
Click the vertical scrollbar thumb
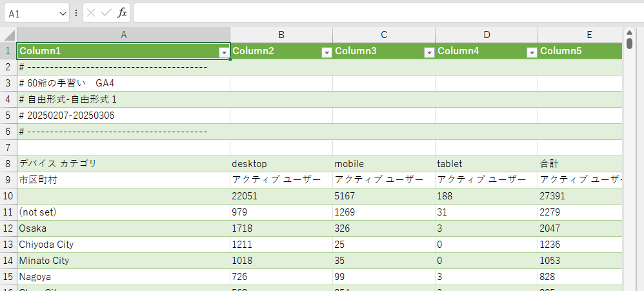(x=629, y=44)
